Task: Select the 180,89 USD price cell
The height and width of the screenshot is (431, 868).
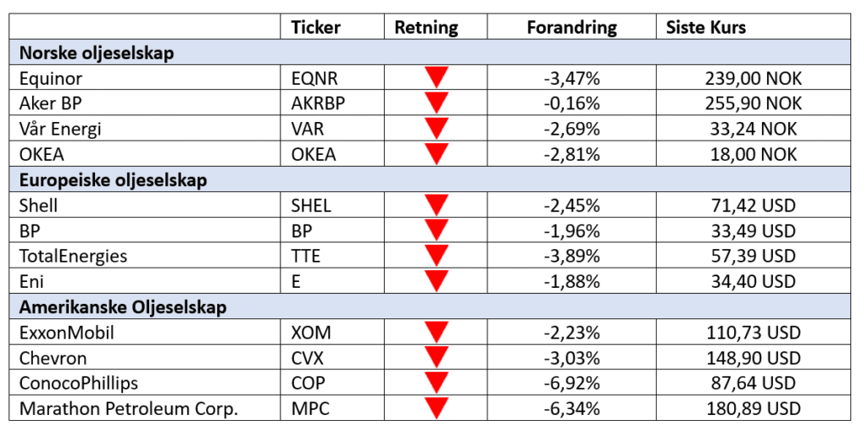Action: [x=752, y=409]
